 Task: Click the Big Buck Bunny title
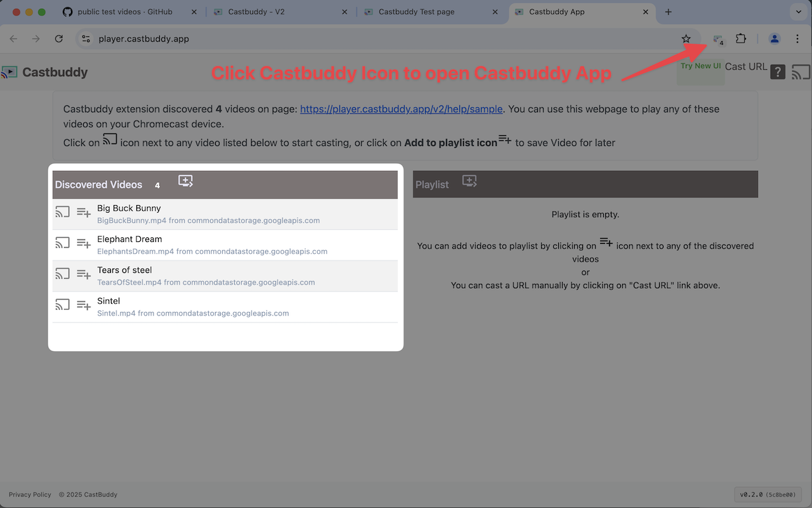point(129,208)
